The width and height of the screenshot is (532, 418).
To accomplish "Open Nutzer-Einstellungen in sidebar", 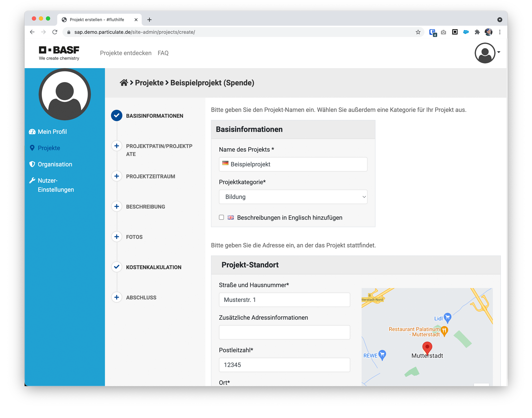I will pyautogui.click(x=56, y=185).
